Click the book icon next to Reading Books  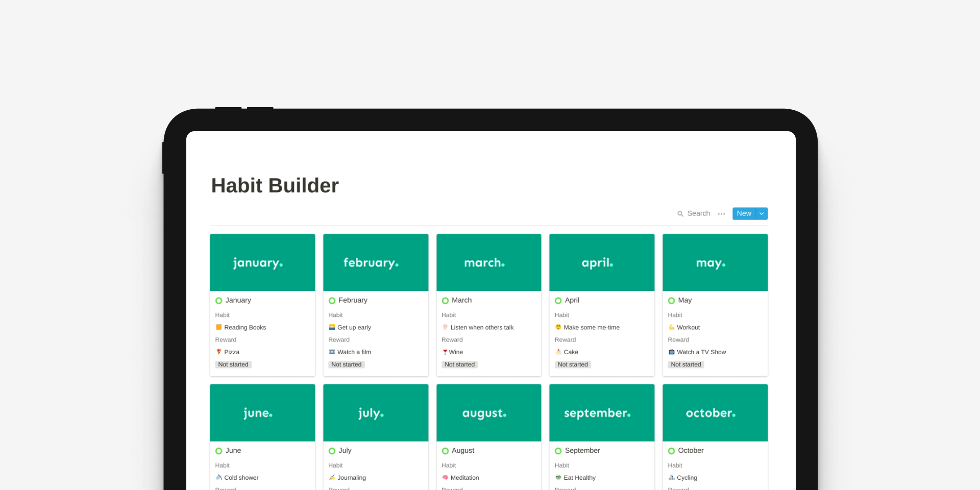tap(219, 327)
